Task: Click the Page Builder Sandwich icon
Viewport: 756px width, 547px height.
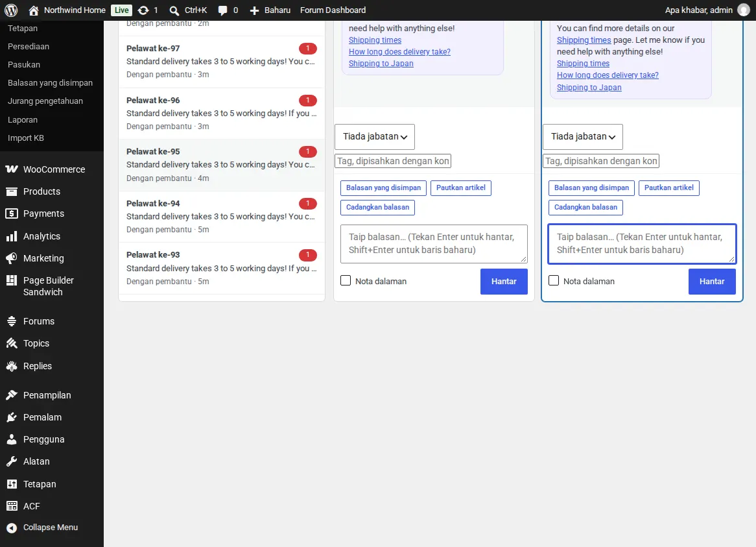Action: tap(12, 280)
